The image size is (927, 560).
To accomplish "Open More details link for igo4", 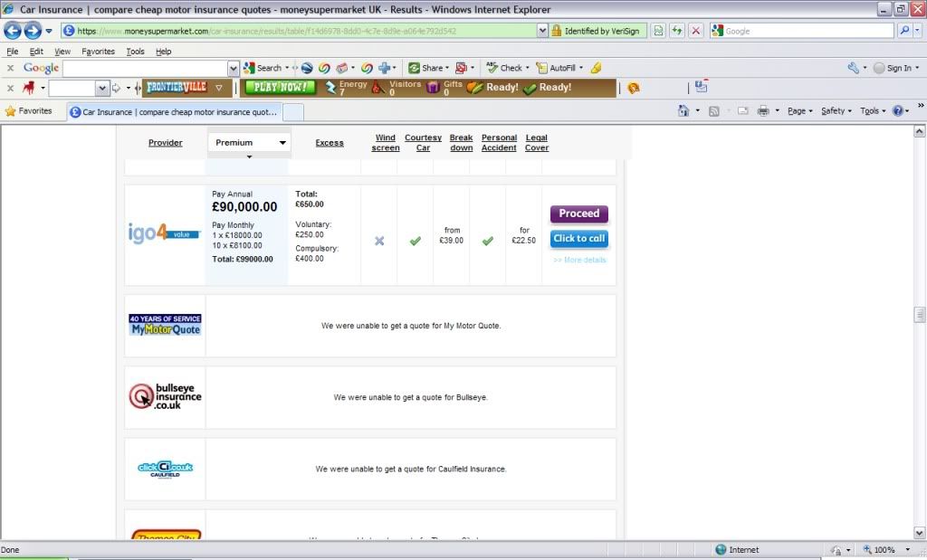I will click(x=579, y=260).
